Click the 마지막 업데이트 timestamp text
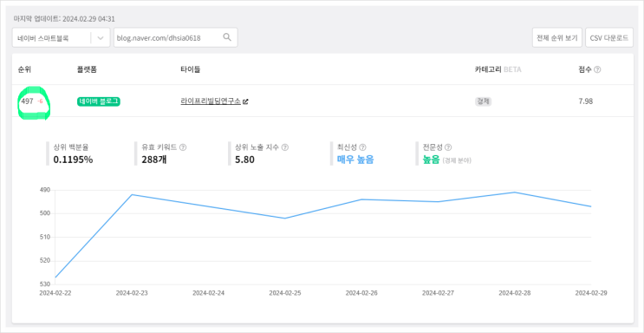 click(64, 18)
